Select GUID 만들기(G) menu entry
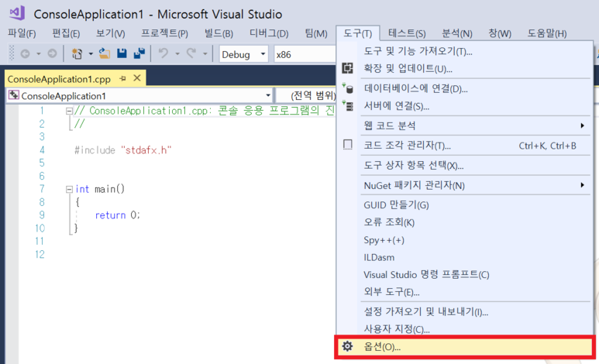This screenshot has width=599, height=364. [464, 205]
